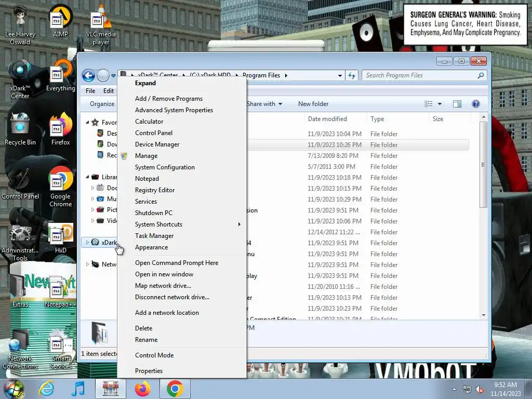The width and height of the screenshot is (532, 399).
Task: Expand the xDark tree node
Action: click(x=87, y=242)
